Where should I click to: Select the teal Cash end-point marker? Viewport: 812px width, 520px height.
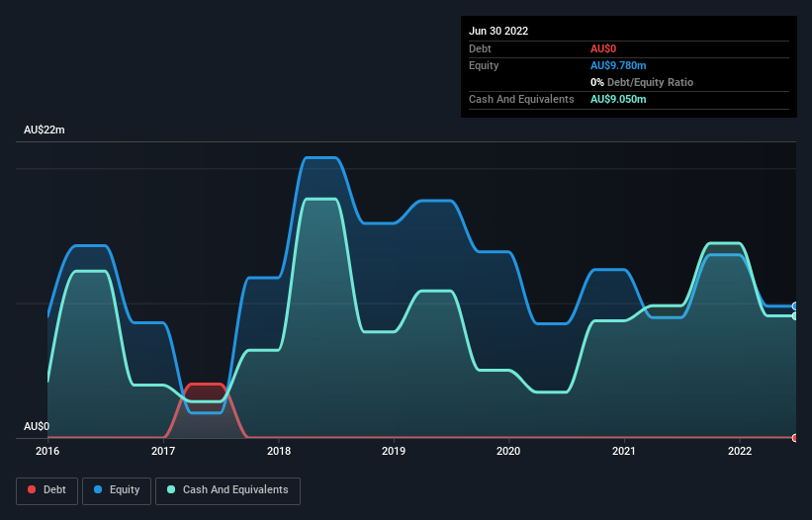pyautogui.click(x=795, y=315)
